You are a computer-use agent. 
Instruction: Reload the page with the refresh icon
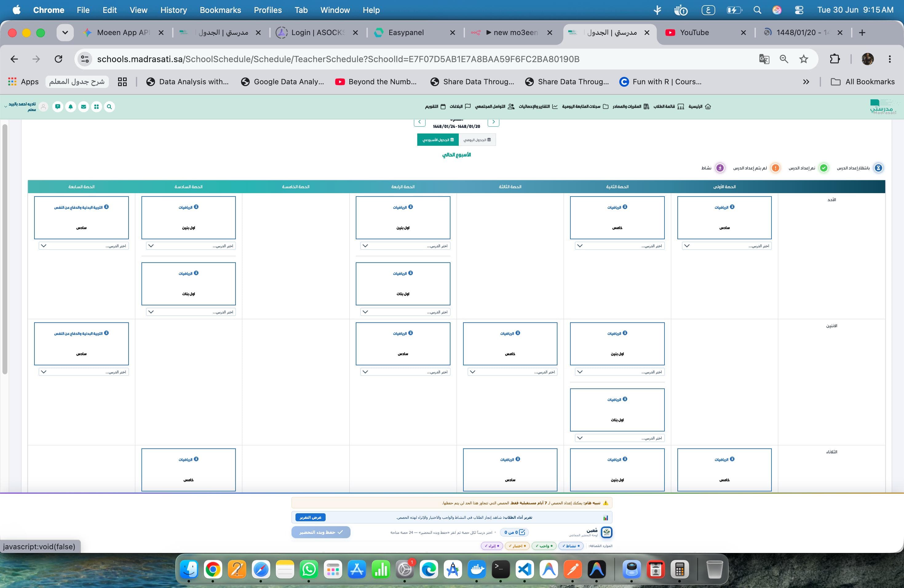click(x=58, y=59)
